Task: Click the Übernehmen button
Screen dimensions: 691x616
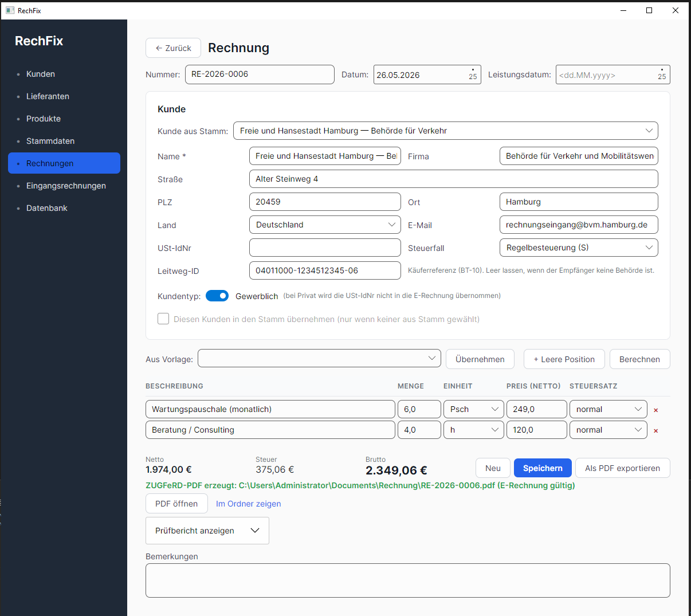Action: pos(480,359)
